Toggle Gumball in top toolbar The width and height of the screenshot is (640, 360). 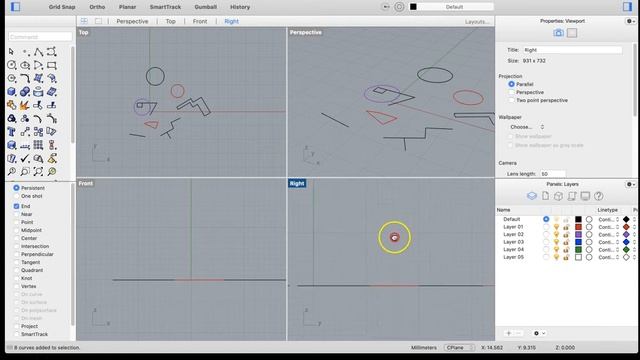[x=205, y=7]
